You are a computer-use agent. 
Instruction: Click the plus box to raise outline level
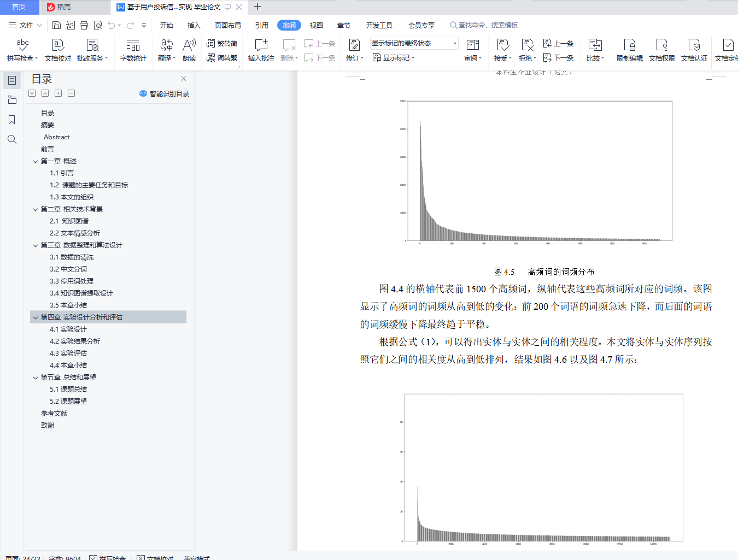[x=58, y=93]
